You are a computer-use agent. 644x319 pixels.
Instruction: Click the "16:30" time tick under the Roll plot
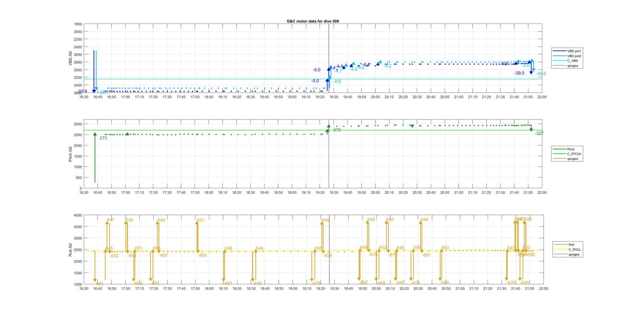point(83,289)
